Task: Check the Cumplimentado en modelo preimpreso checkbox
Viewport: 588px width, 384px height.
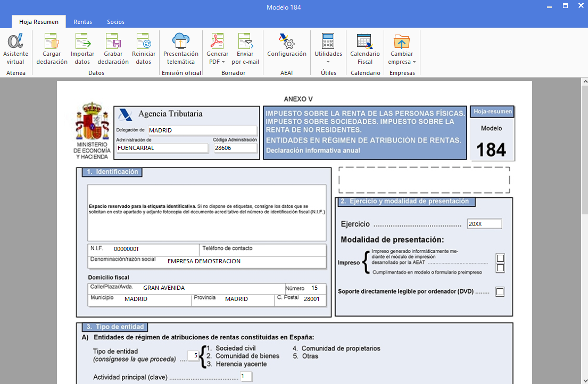Action: pyautogui.click(x=500, y=268)
